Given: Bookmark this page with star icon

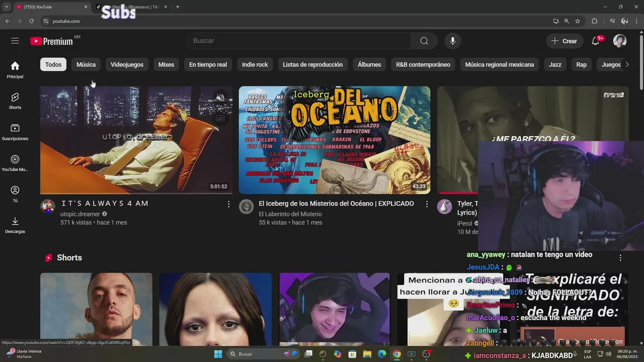Looking at the screenshot, I should (x=578, y=21).
